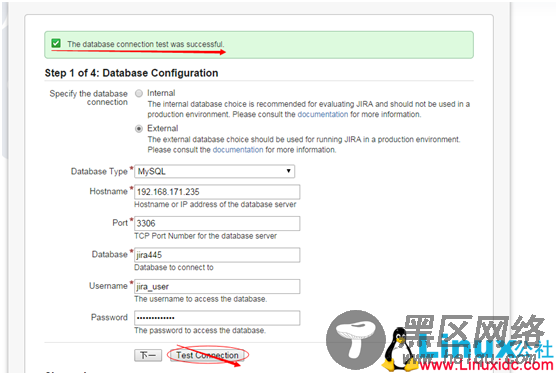The image size is (558, 375).
Task: Select the Internal database radio button
Action: 139,93
